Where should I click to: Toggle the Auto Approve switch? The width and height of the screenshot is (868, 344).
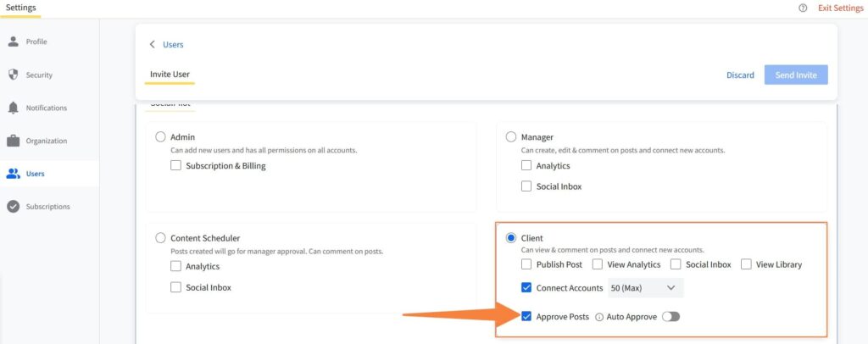(670, 317)
